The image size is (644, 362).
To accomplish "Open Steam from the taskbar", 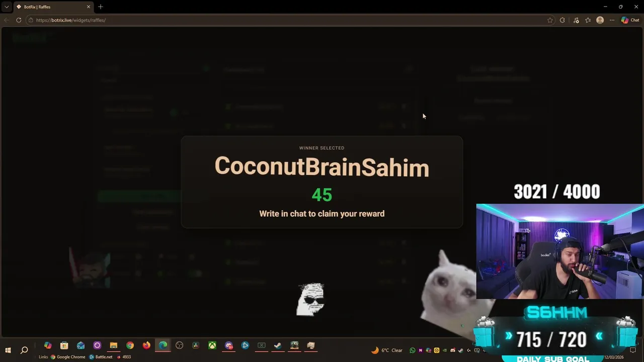I will click(278, 345).
